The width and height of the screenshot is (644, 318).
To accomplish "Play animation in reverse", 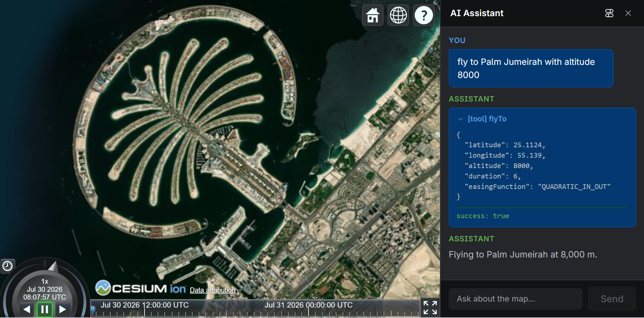I will coord(27,309).
